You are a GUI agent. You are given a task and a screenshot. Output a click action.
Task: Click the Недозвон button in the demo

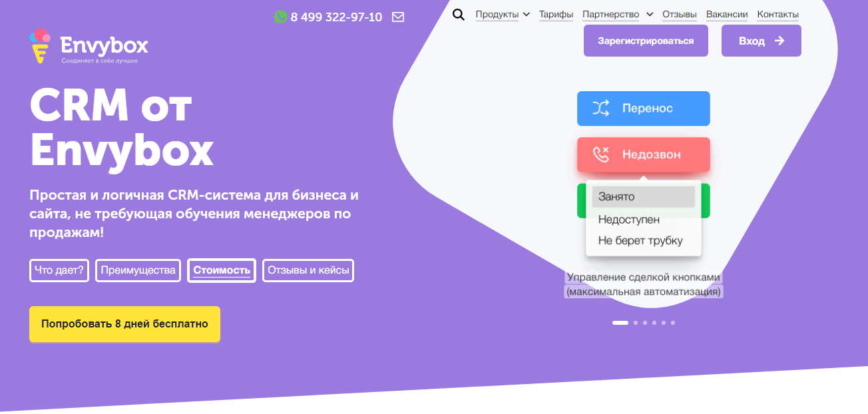[644, 154]
